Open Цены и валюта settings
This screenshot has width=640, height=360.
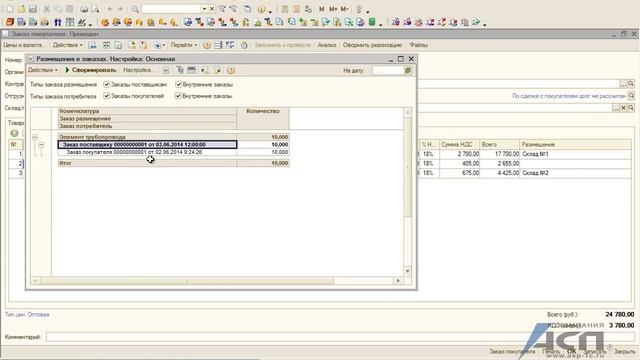coord(24,45)
